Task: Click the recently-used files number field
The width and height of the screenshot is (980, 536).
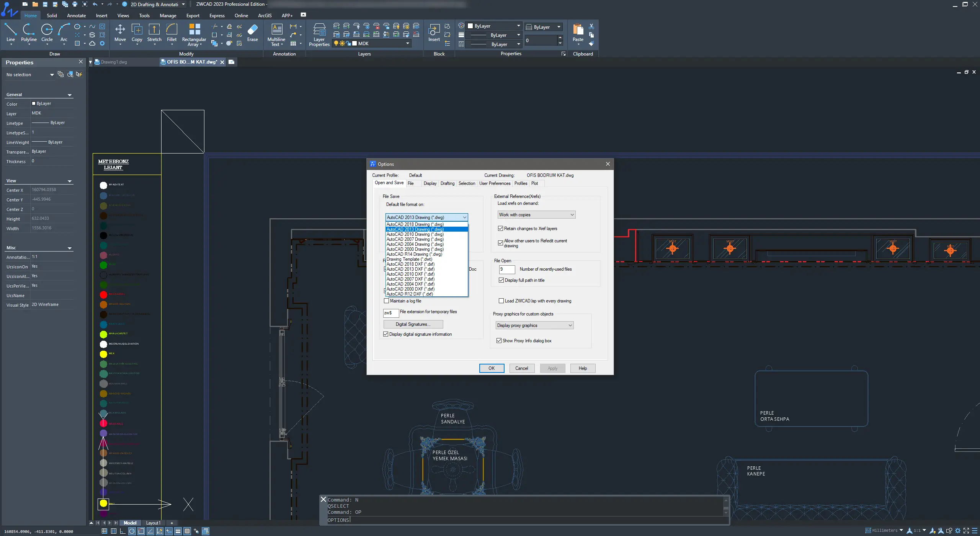Action: point(507,269)
